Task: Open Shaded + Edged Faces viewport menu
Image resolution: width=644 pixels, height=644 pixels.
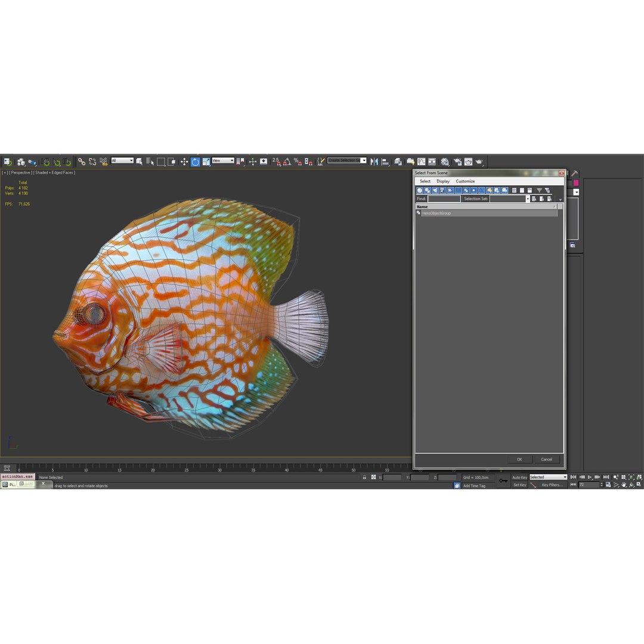Action: (x=54, y=172)
